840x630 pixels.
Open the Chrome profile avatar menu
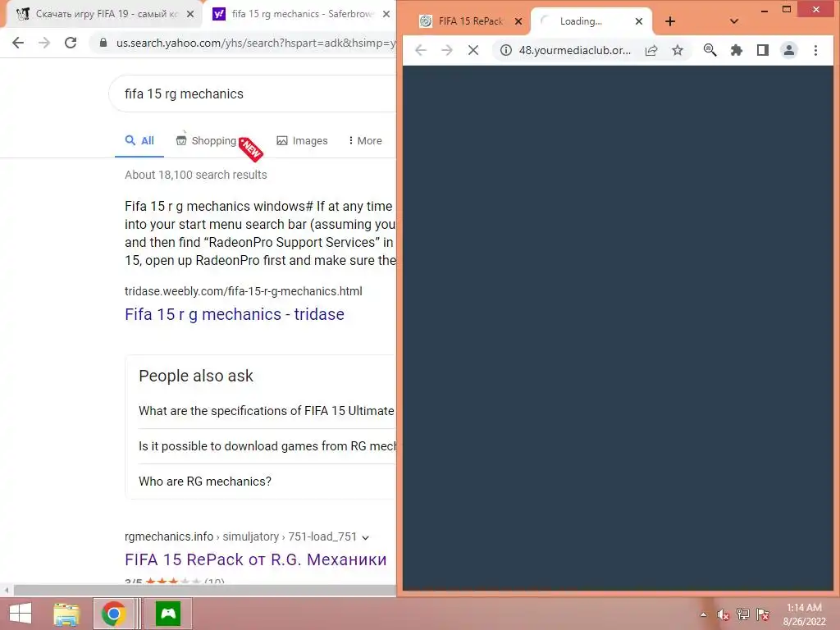click(789, 50)
